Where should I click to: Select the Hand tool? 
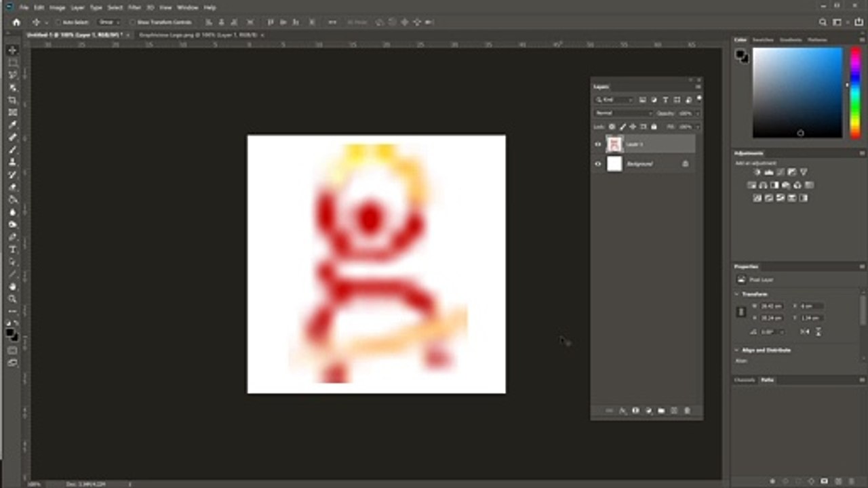(12, 287)
